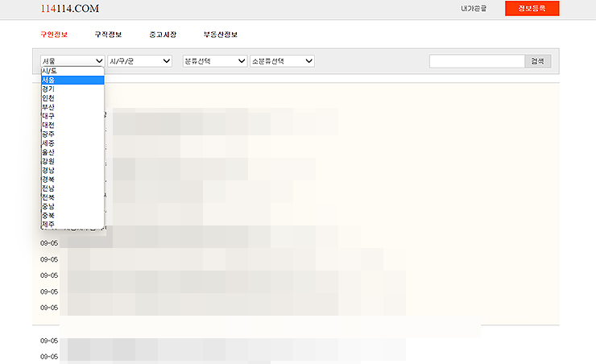The image size is (596, 364).
Task: Click the red 정보등록 button
Action: tap(532, 8)
